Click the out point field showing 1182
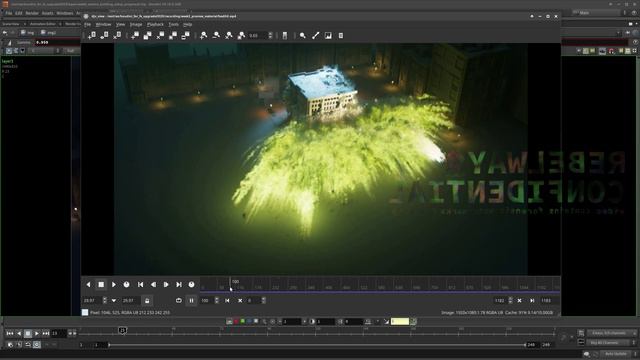 click(x=500, y=300)
